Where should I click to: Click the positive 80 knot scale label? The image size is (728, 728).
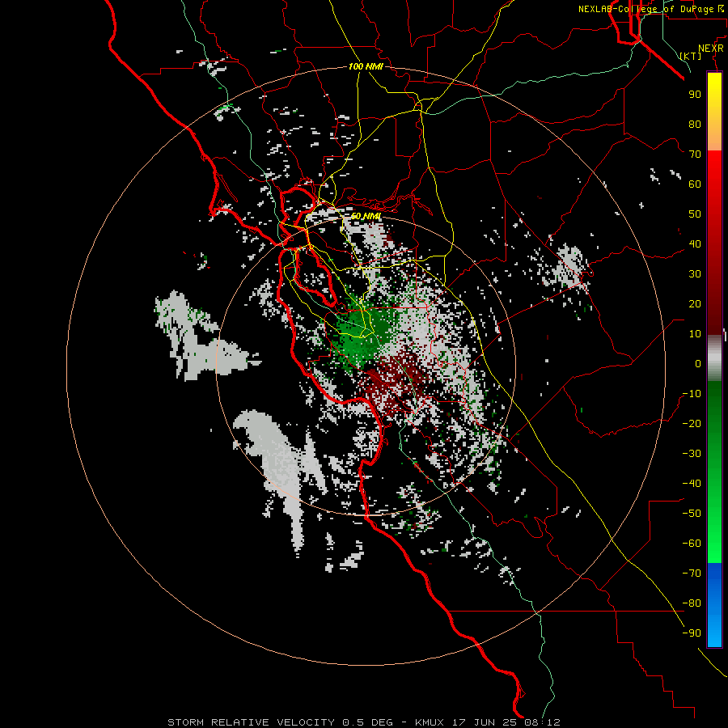[x=695, y=125]
